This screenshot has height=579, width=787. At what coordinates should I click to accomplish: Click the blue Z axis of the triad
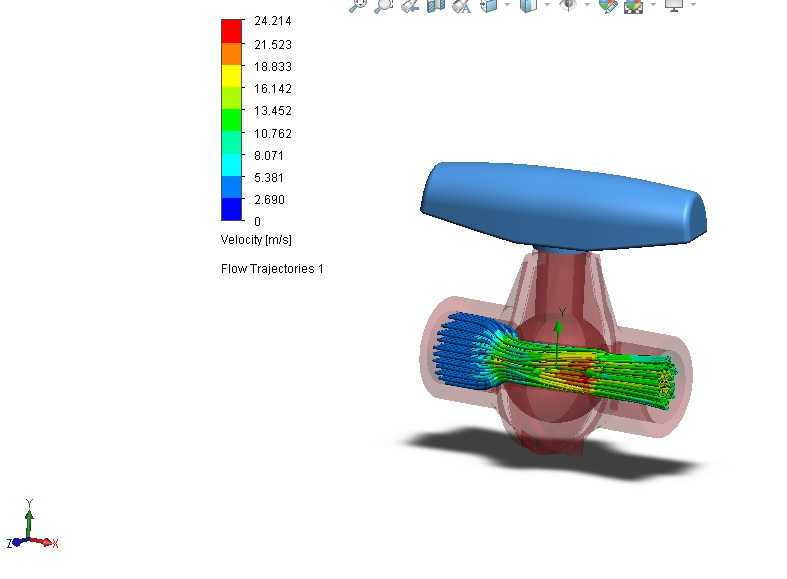point(19,542)
